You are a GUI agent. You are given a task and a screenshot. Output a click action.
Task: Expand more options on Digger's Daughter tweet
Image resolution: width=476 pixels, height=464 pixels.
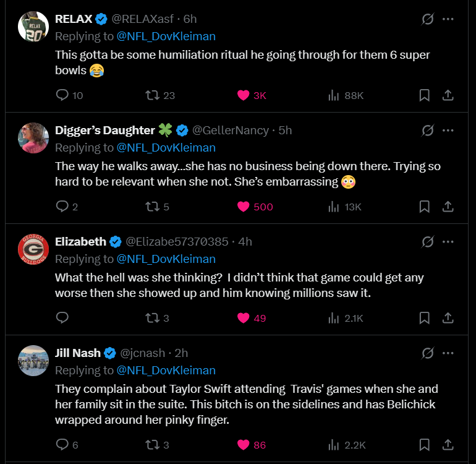(448, 131)
